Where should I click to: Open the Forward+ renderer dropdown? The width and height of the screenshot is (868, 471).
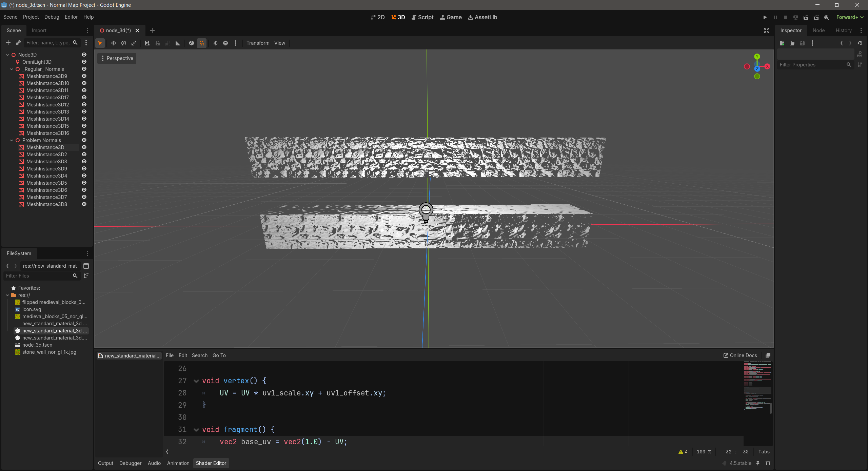(850, 17)
